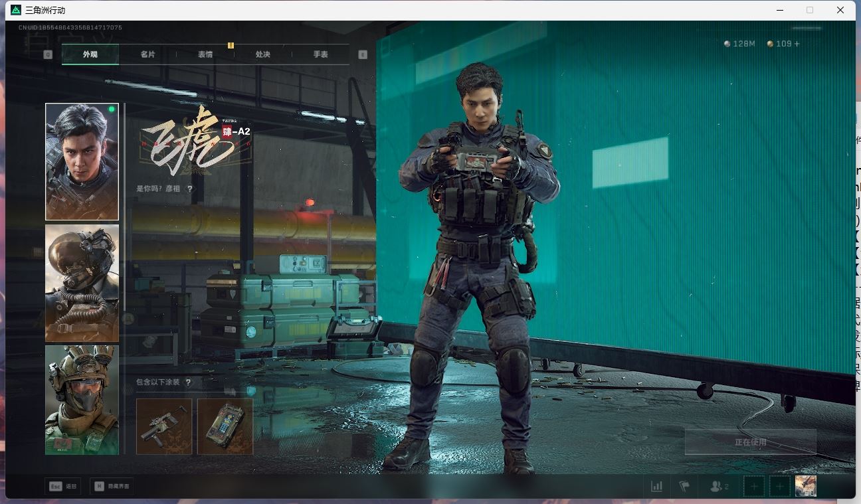
Task: Add currency via plus next to 109
Action: (797, 44)
